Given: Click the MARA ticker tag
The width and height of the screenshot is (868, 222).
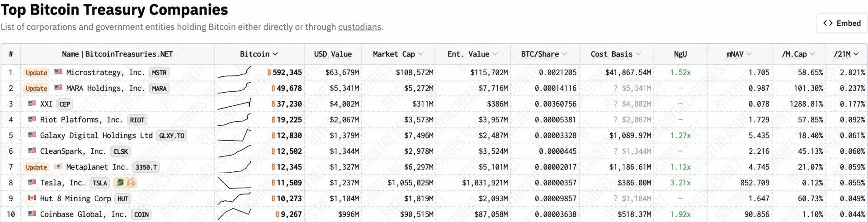Looking at the screenshot, I should (159, 89).
